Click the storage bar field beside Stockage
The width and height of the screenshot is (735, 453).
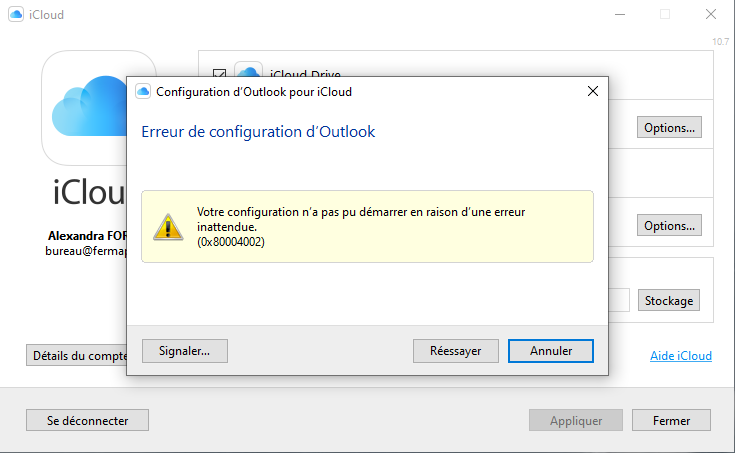(620, 300)
